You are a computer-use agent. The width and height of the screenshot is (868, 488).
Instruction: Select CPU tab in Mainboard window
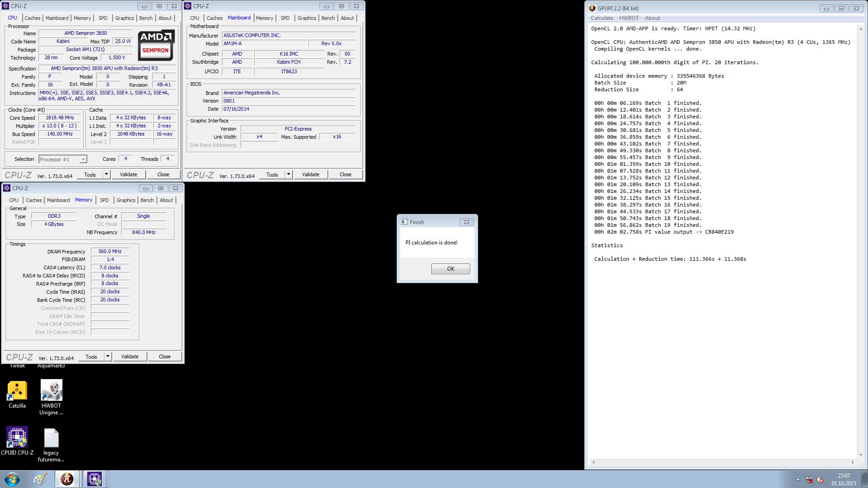click(x=194, y=18)
